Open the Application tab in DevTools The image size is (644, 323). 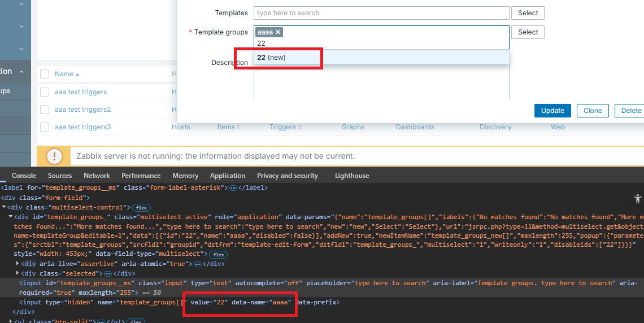(227, 176)
